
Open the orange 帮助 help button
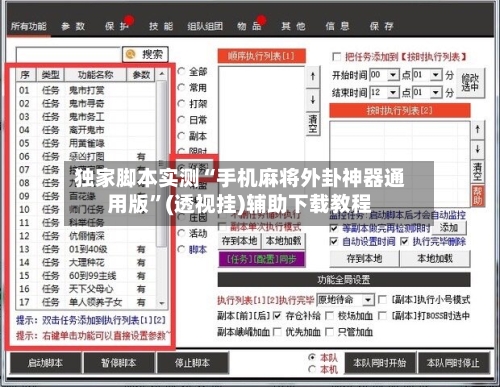tap(478, 196)
